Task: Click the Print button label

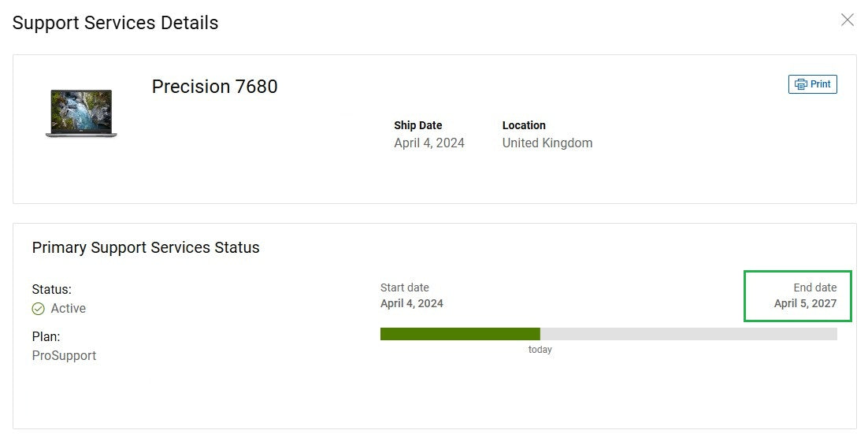Action: pos(821,84)
